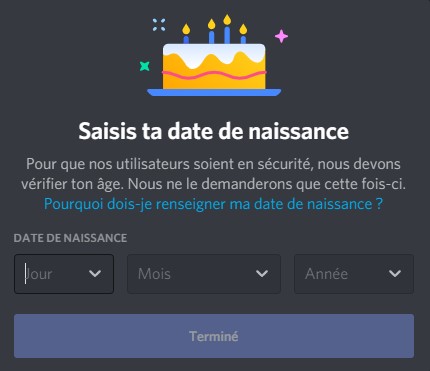Click the Saisis ta date de naissance heading
Viewport: 430px width, 371px height.
click(214, 131)
